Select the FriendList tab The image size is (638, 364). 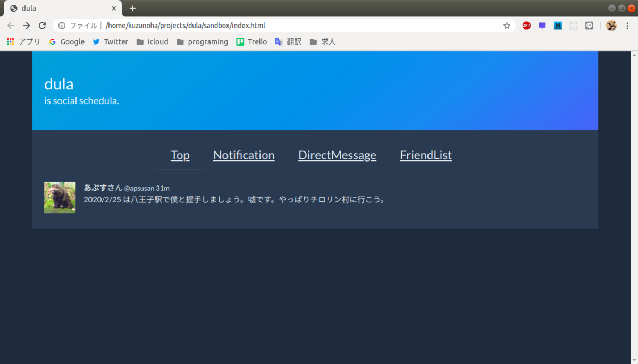(425, 155)
